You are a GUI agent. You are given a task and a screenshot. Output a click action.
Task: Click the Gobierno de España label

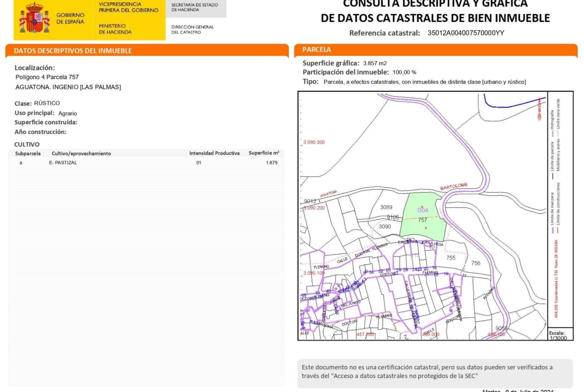coord(70,18)
